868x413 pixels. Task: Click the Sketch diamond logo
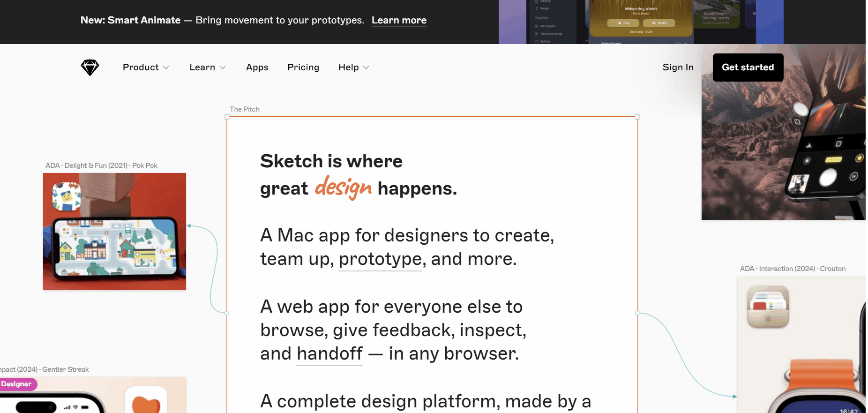90,68
